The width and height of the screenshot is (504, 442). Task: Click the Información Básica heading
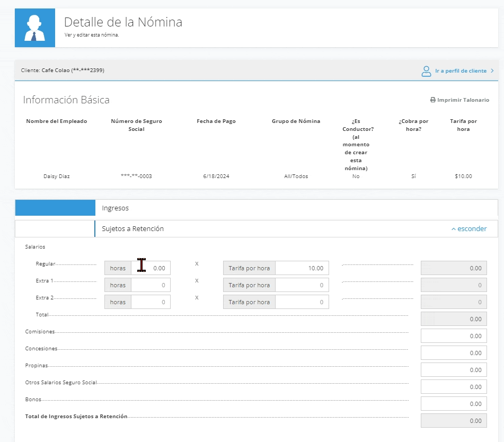(66, 100)
